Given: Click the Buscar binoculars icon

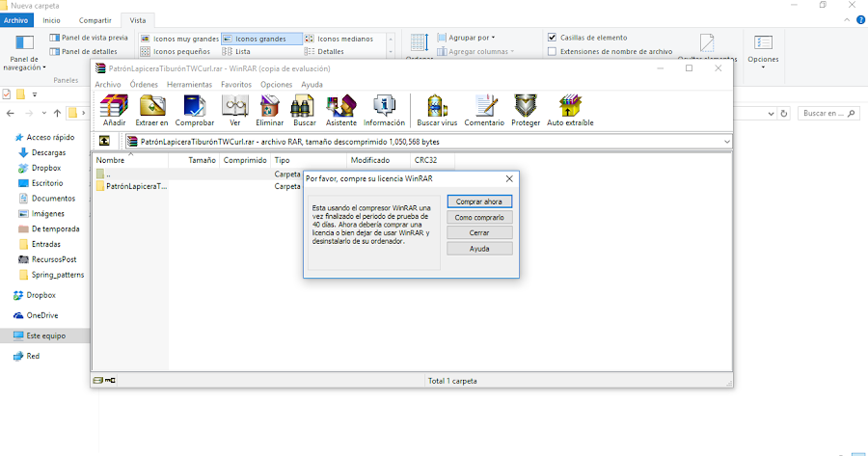Looking at the screenshot, I should (305, 110).
